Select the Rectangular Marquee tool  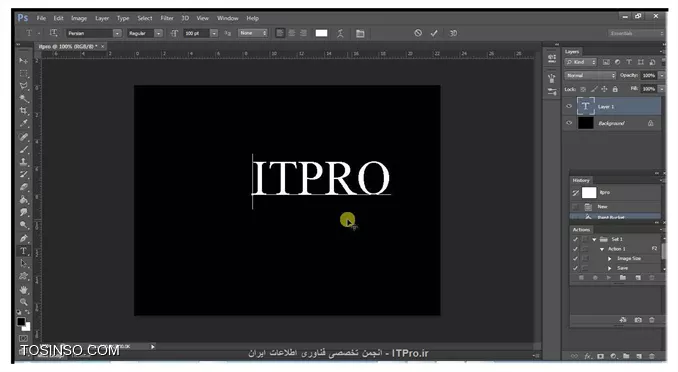(x=23, y=74)
